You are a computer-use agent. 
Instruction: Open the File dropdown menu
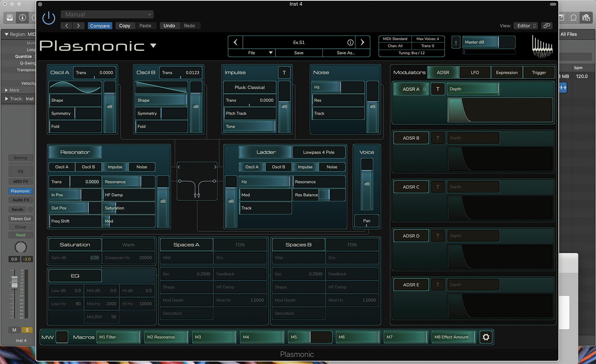point(252,53)
